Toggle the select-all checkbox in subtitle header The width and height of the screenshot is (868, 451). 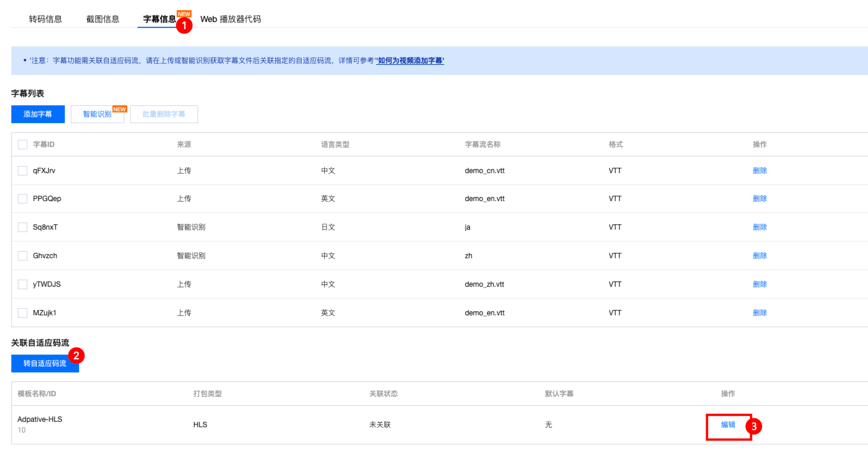tap(23, 145)
